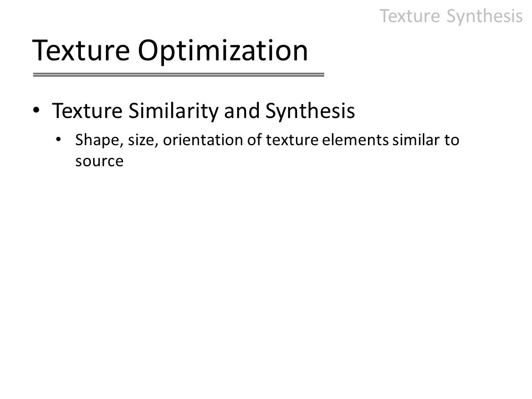532x399 pixels.
Task: Click the word "Synthesis" in the gray header
Action: (x=484, y=17)
